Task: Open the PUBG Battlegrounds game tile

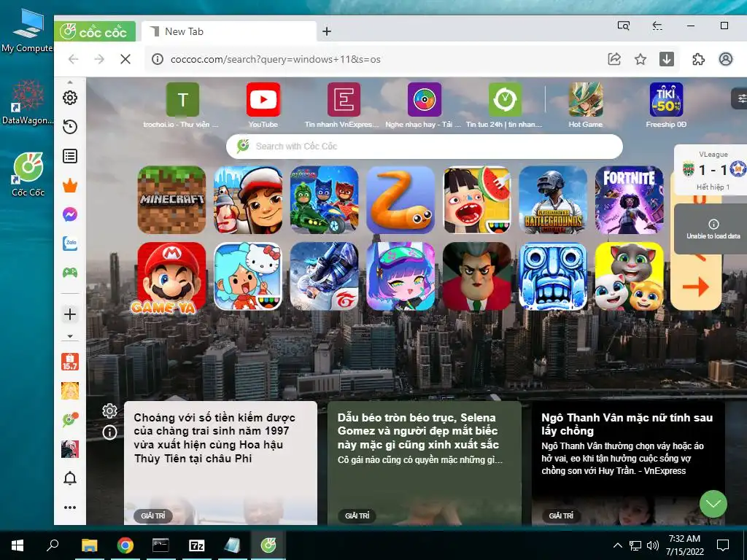Action: (553, 200)
